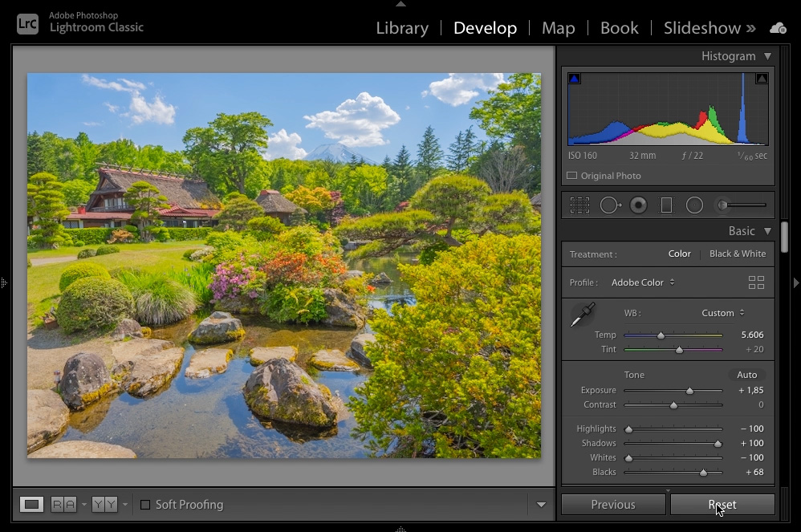Collapse the Histogram panel

[769, 55]
